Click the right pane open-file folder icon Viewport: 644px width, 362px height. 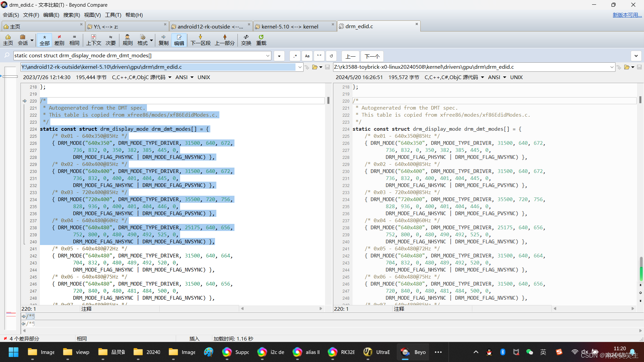click(x=627, y=67)
